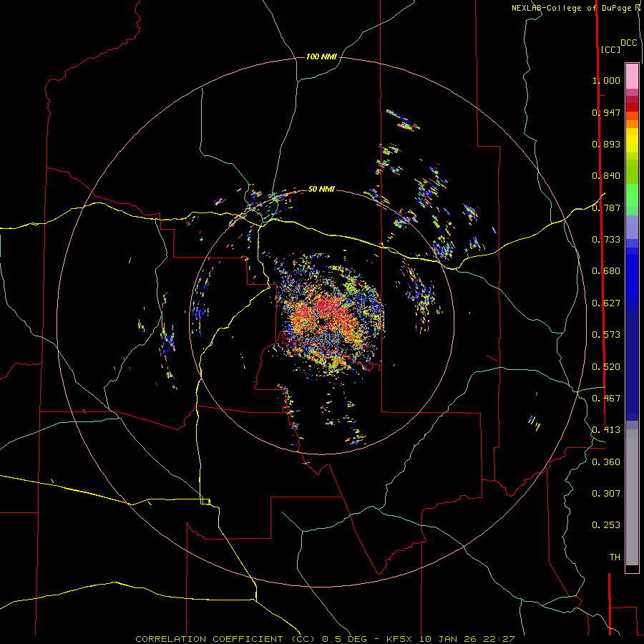
Task: Pick the pink top segment of the color bar
Action: (x=632, y=76)
